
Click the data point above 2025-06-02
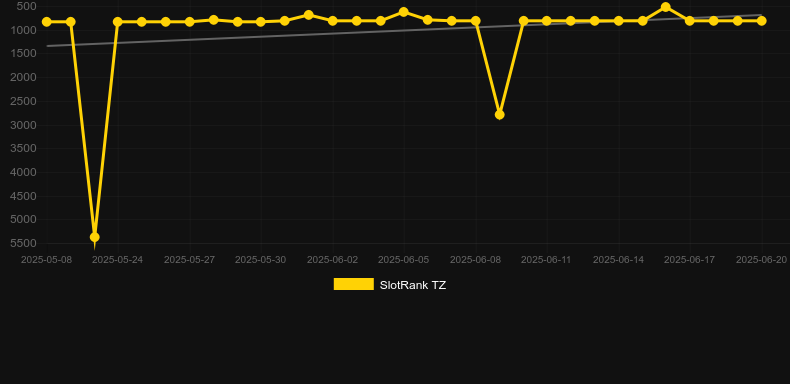coord(333,21)
